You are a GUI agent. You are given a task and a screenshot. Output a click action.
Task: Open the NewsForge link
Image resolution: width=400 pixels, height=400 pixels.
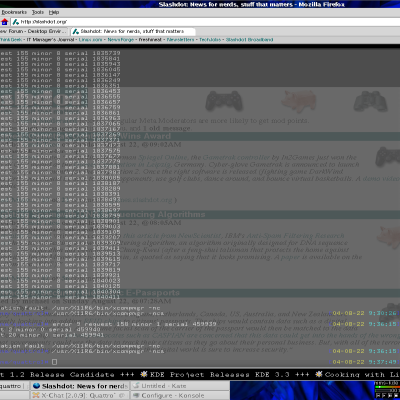pyautogui.click(x=121, y=40)
